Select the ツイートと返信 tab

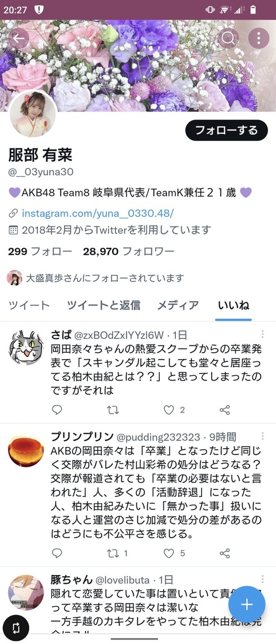tap(103, 305)
